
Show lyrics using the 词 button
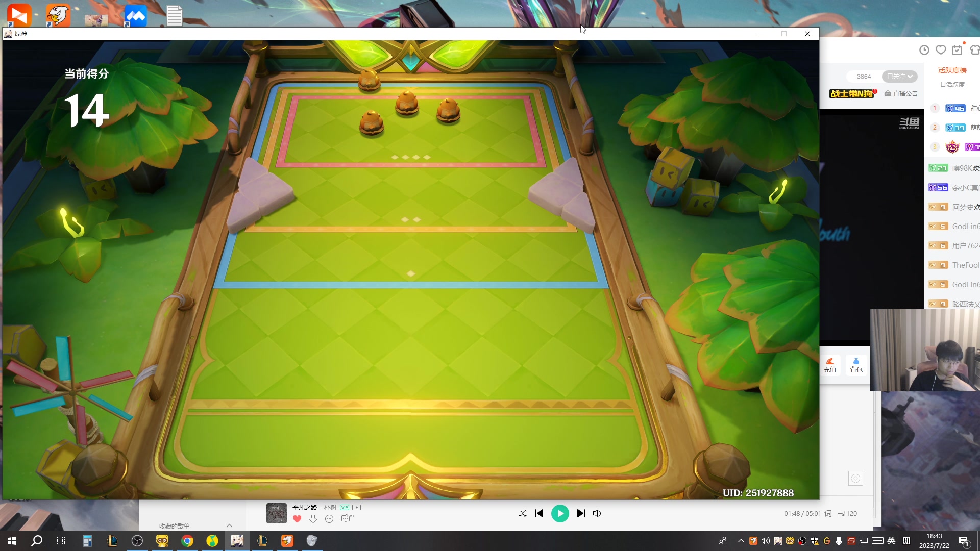click(x=828, y=513)
